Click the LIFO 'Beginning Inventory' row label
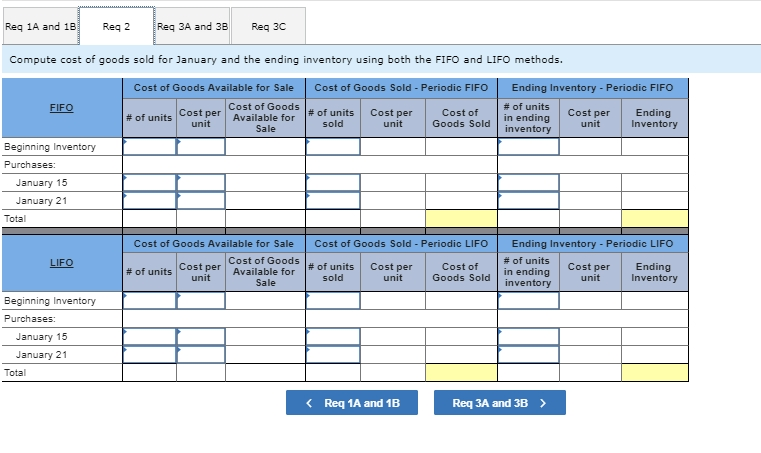 (x=50, y=301)
